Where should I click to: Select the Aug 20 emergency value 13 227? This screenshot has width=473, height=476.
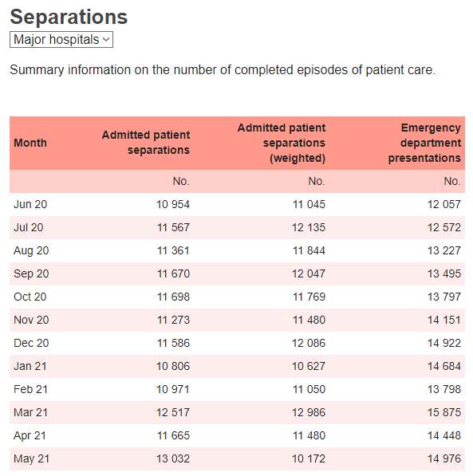[x=444, y=250]
